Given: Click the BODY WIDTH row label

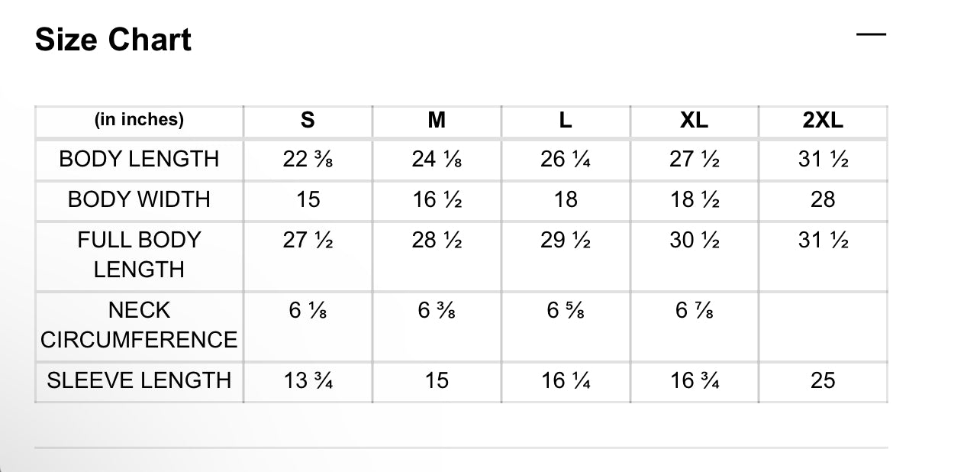Looking at the screenshot, I should [x=139, y=199].
